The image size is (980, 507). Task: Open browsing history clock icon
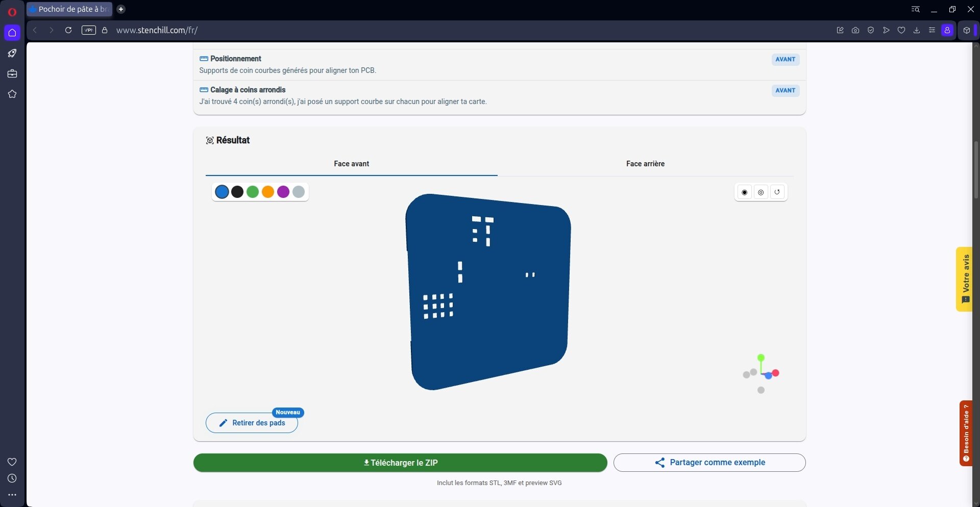coord(12,478)
